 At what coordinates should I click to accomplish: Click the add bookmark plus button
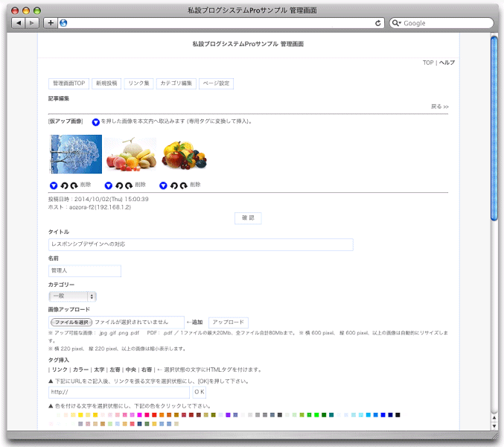[x=51, y=23]
